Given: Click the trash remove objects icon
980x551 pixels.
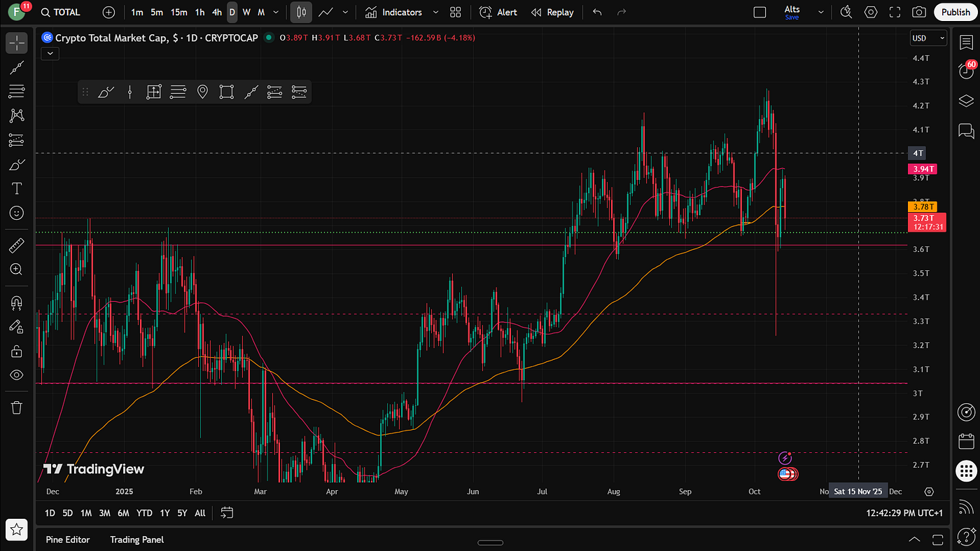Looking at the screenshot, I should (17, 407).
